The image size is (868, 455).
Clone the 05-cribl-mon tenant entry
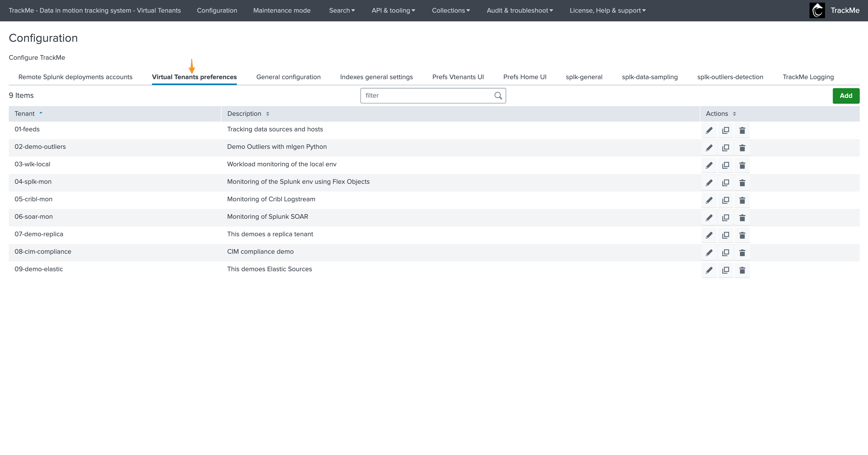(x=725, y=200)
